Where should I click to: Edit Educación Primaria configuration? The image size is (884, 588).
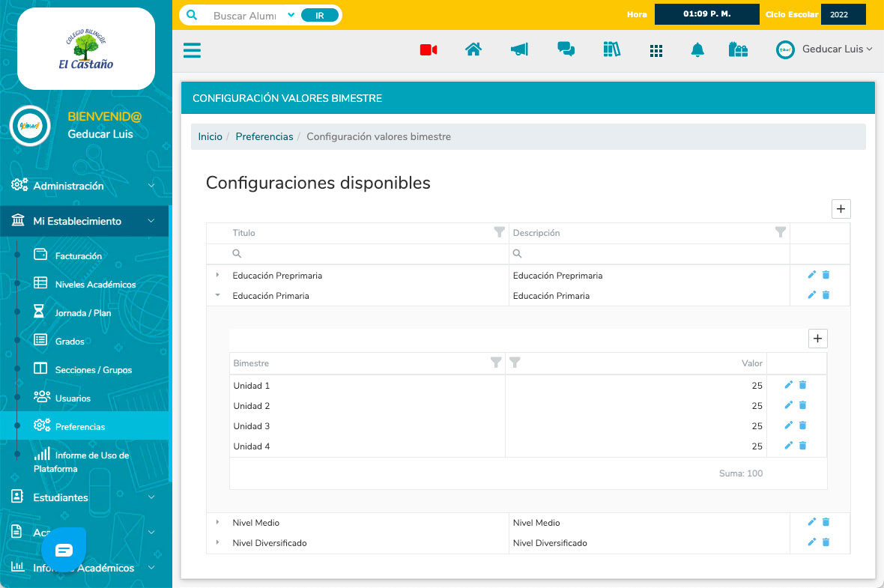812,295
